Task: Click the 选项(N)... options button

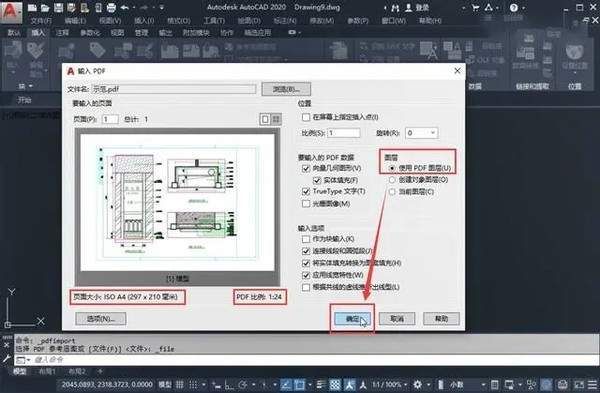Action: pos(101,318)
